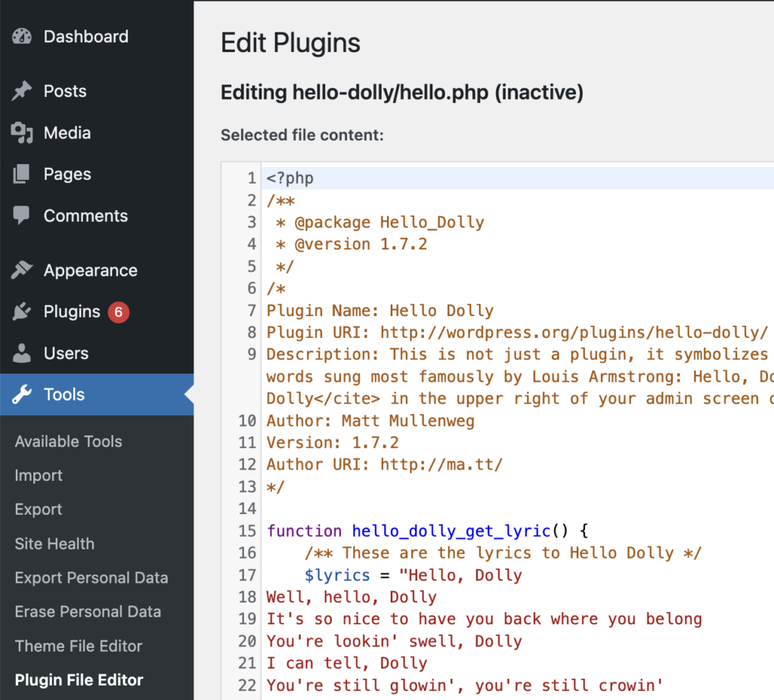The height and width of the screenshot is (700, 774).
Task: Click the Edit Plugins page heading
Action: (x=290, y=43)
